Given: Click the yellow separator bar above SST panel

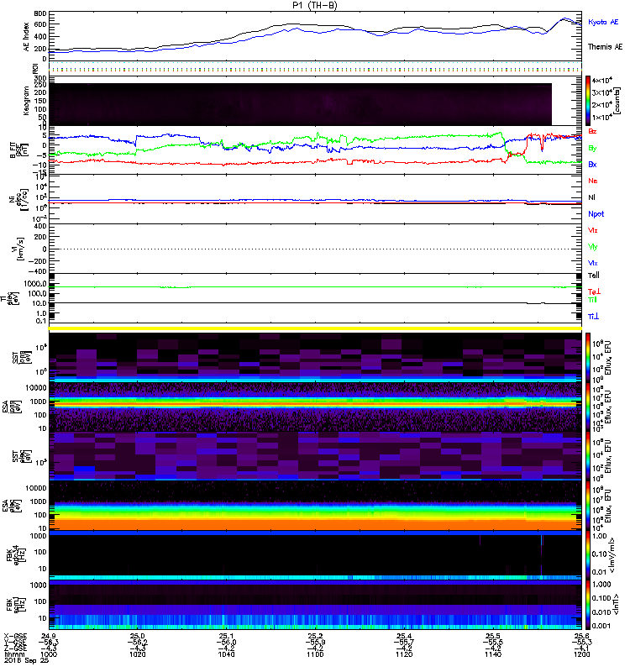Looking at the screenshot, I should [x=315, y=328].
